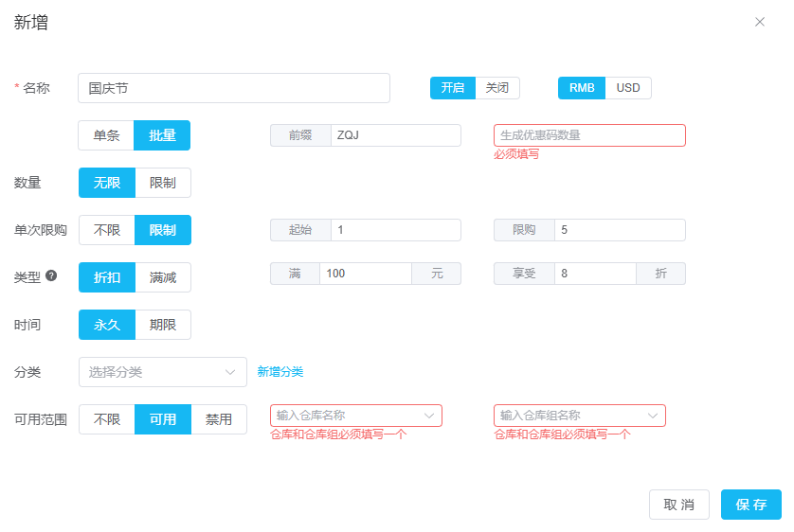Select USD currency option
This screenshot has height=532, width=794.
(x=627, y=88)
